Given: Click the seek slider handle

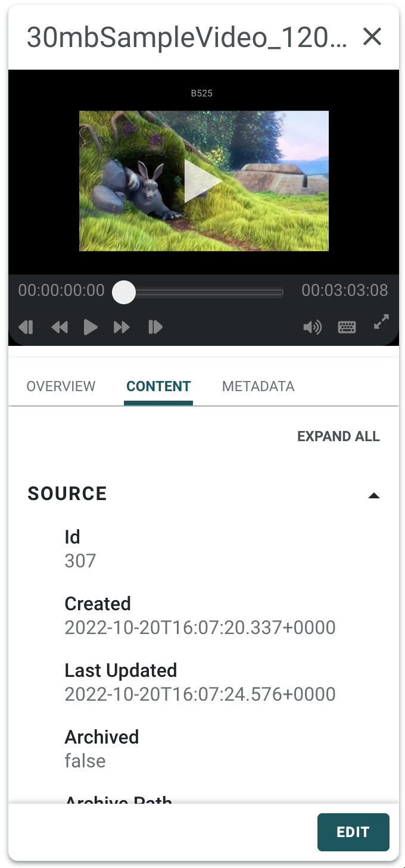Looking at the screenshot, I should pos(124,292).
